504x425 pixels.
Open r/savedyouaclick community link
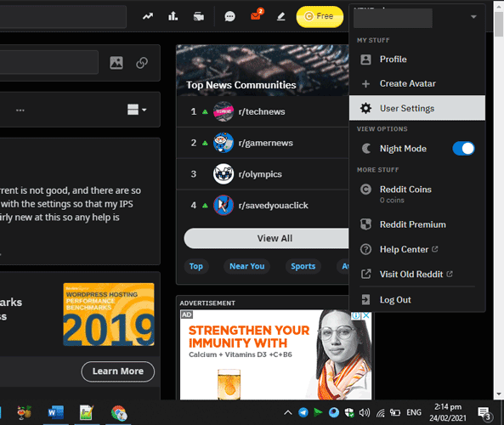pyautogui.click(x=273, y=205)
